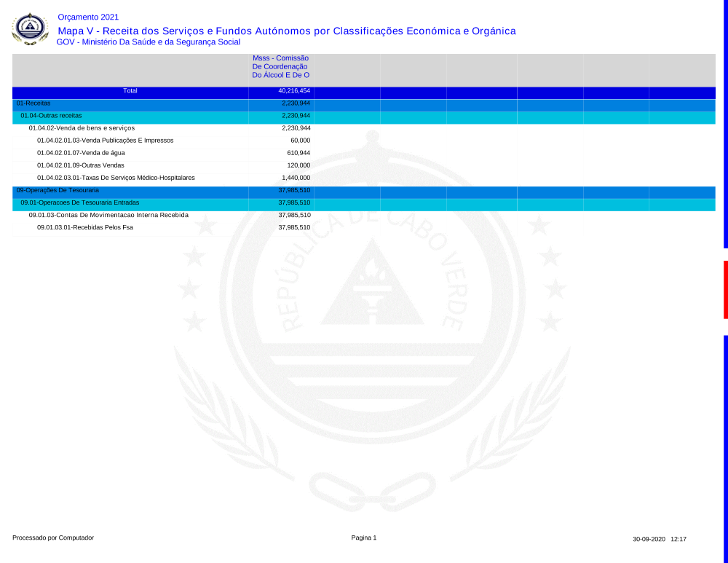728x563 pixels.
Task: Select '09.01.03.01-Recebidas Pelos Fsa' entry
Action: 85,228
